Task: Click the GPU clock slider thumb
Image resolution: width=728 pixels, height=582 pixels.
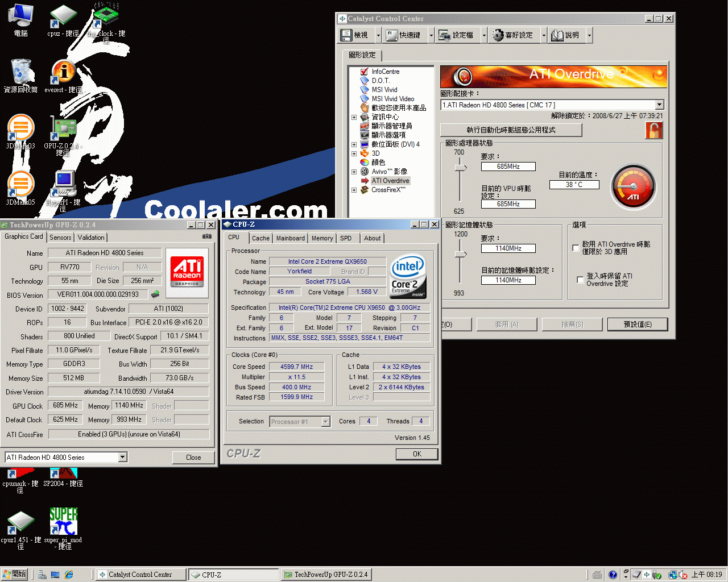Action: click(461, 168)
